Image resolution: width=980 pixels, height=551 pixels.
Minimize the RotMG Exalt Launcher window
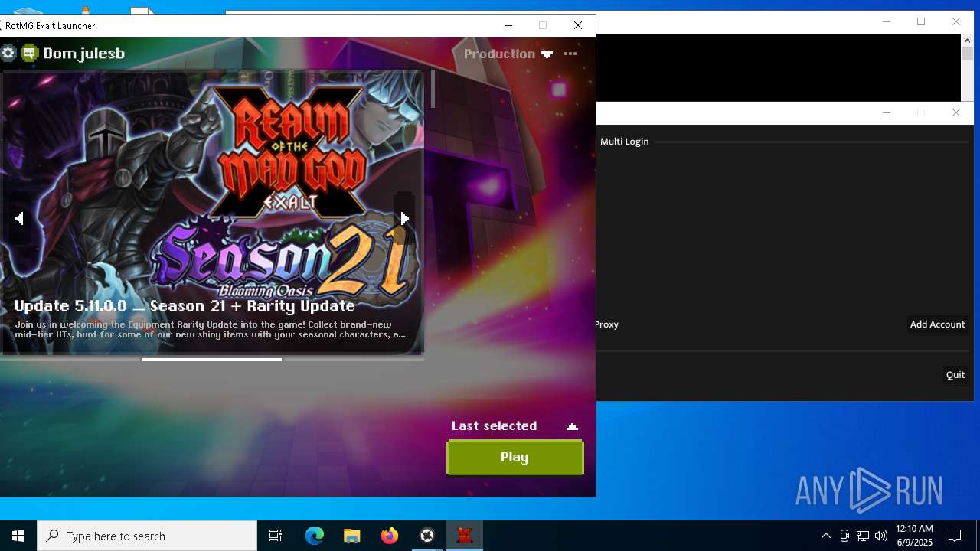coord(508,25)
